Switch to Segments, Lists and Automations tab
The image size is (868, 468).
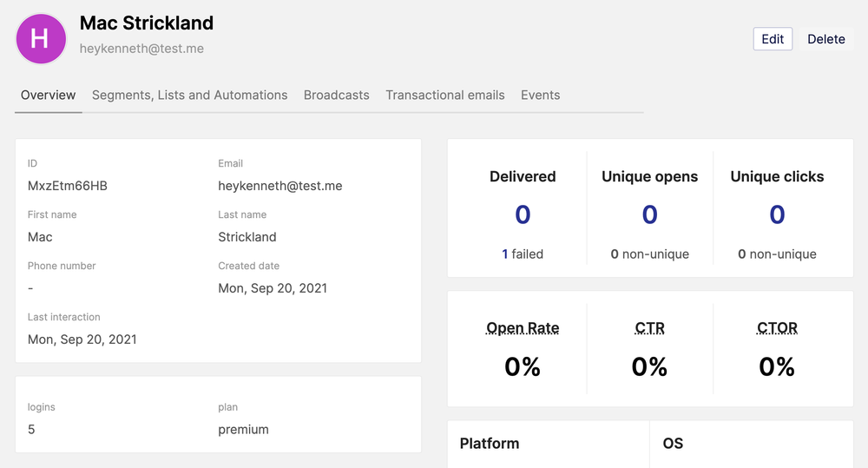[190, 96]
